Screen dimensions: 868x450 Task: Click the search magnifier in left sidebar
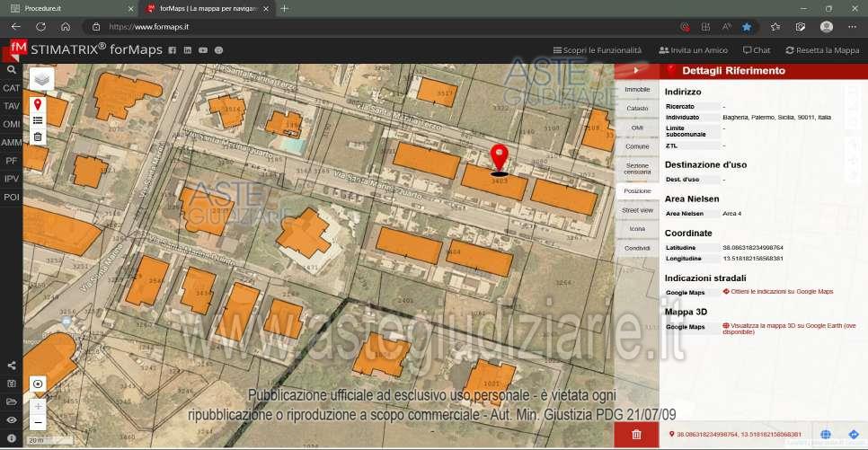(12, 69)
